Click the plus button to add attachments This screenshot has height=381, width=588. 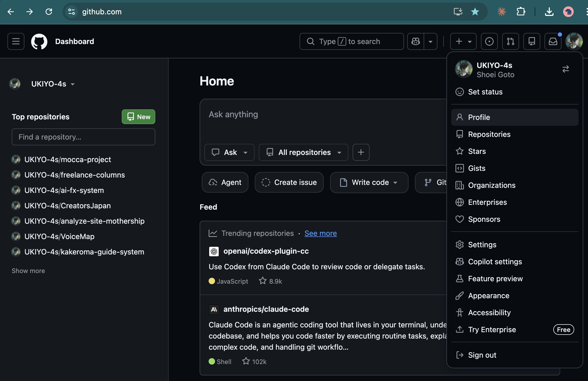pyautogui.click(x=361, y=152)
